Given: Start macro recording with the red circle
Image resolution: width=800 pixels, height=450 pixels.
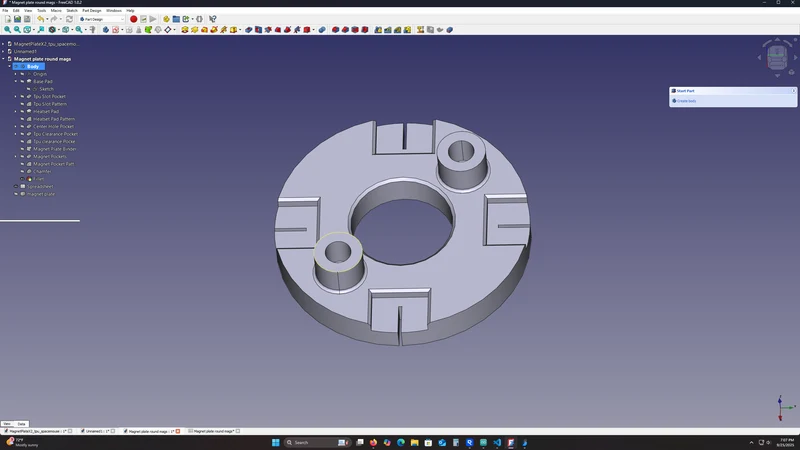Looking at the screenshot, I should (134, 19).
